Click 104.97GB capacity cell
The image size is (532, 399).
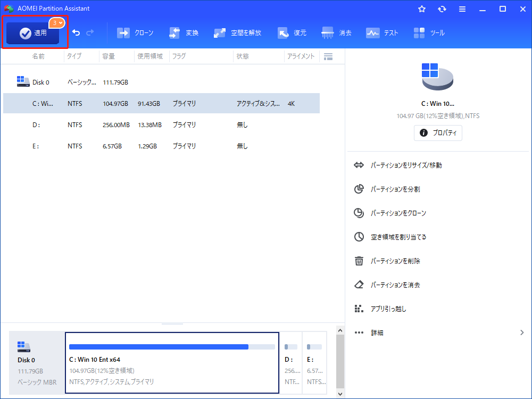point(115,104)
